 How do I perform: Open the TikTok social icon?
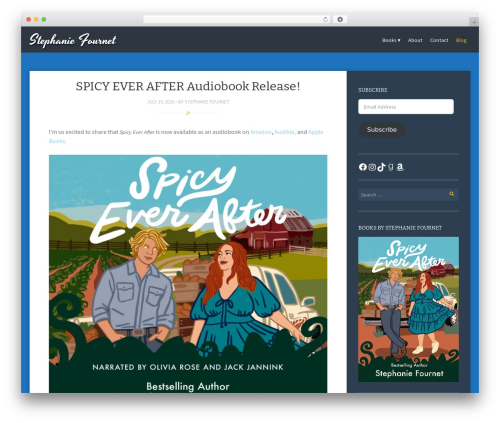click(x=381, y=167)
